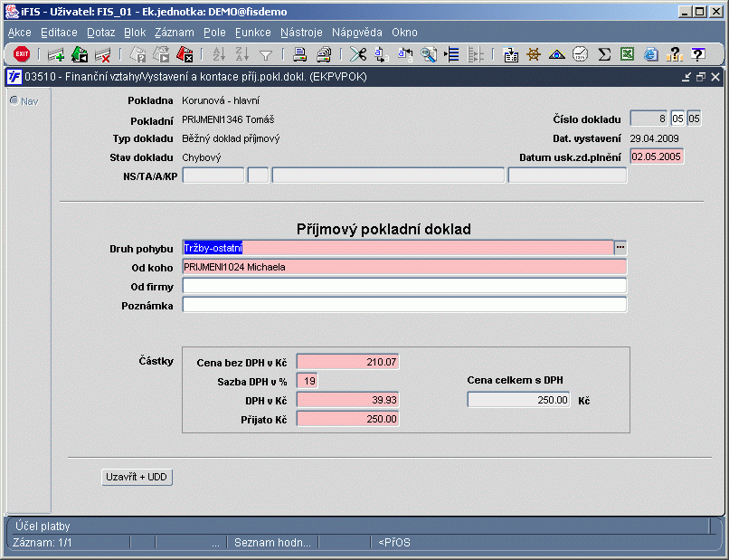Click the Excel export icon

pyautogui.click(x=627, y=54)
